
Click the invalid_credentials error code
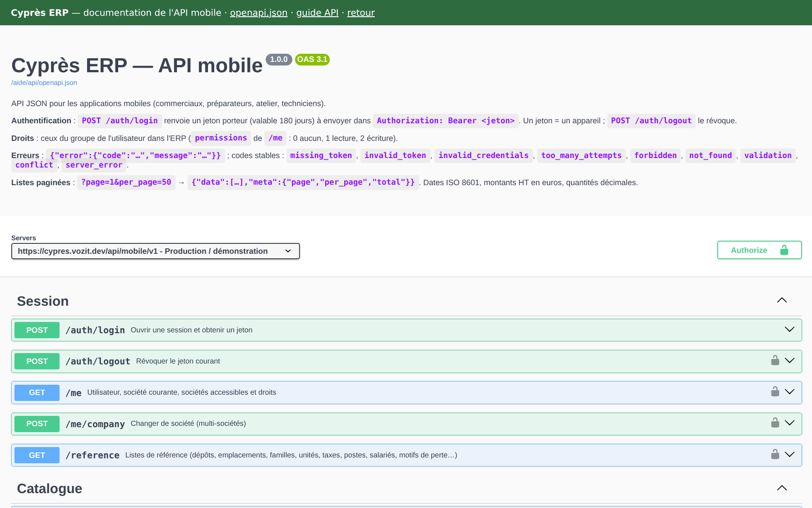click(484, 155)
